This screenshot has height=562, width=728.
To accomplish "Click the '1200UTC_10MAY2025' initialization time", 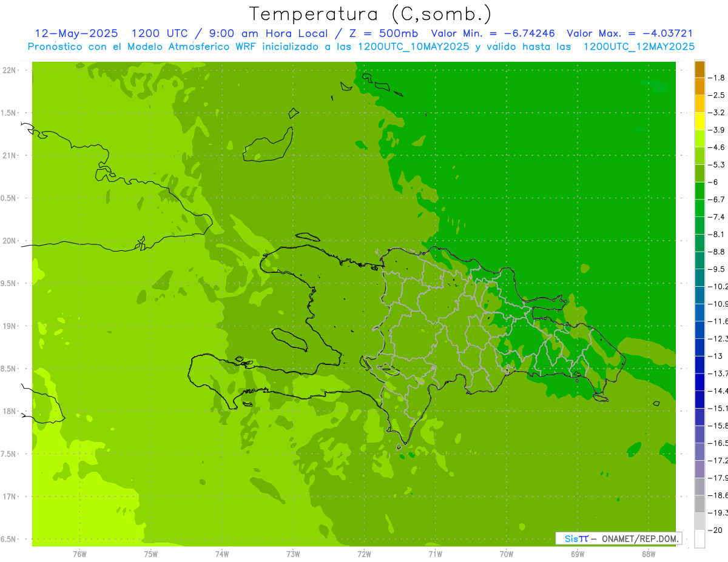I will click(x=414, y=47).
